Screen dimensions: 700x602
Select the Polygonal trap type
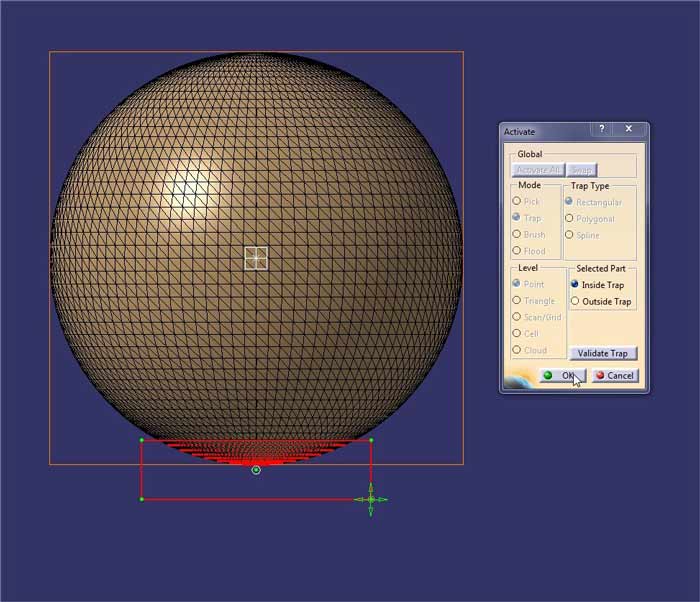569,218
